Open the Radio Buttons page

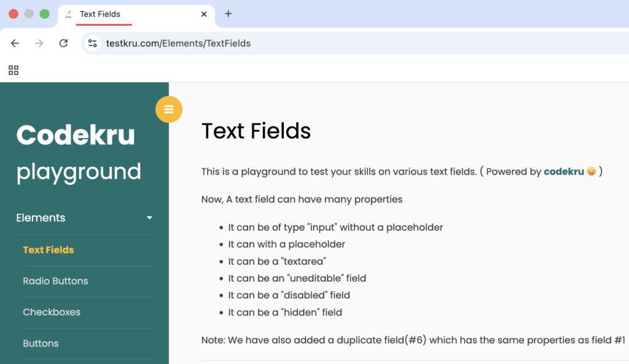coord(55,281)
